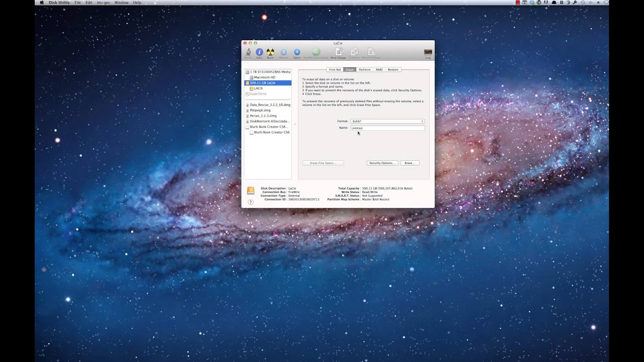Click the Erase Free Space button
644x362 pixels.
click(323, 163)
